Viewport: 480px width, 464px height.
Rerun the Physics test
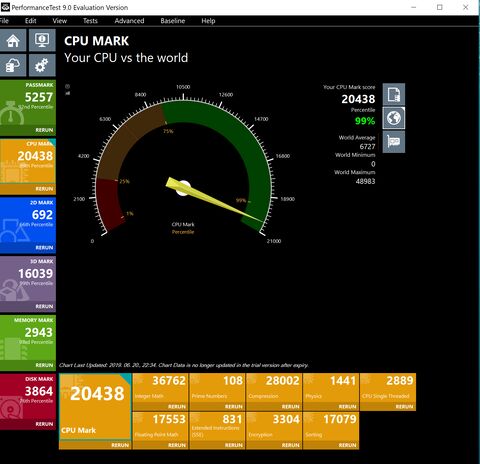347,407
